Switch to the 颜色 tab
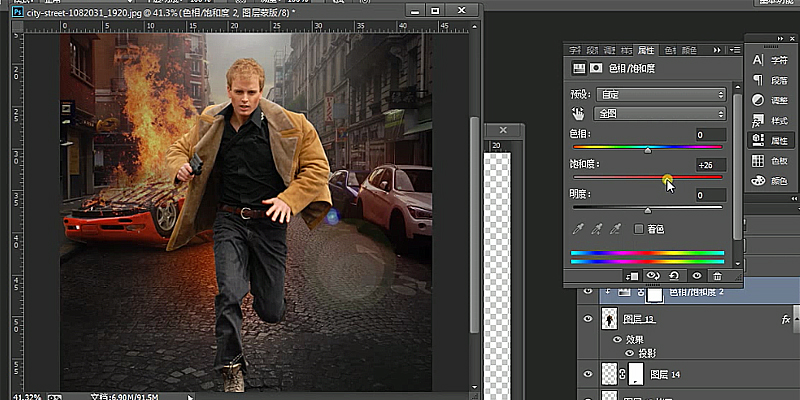 [x=689, y=50]
